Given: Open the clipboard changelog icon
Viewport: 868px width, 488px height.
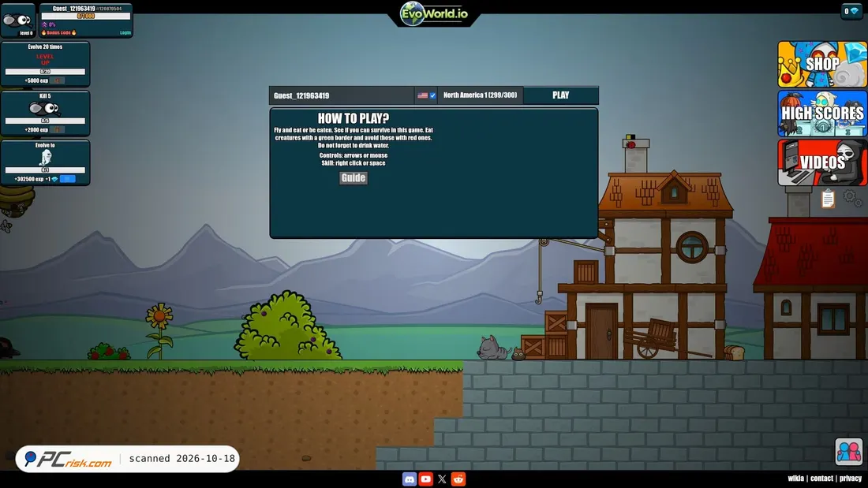Looking at the screenshot, I should pyautogui.click(x=828, y=198).
